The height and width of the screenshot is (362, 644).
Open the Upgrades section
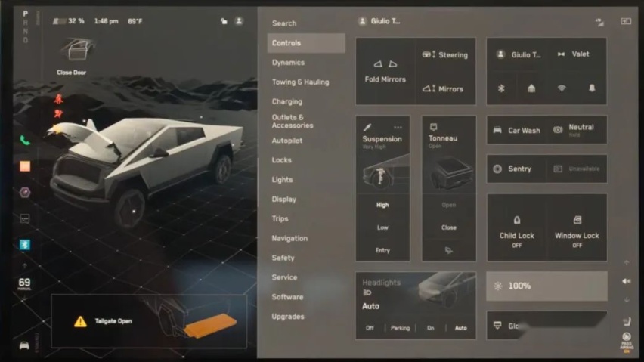[x=288, y=317]
